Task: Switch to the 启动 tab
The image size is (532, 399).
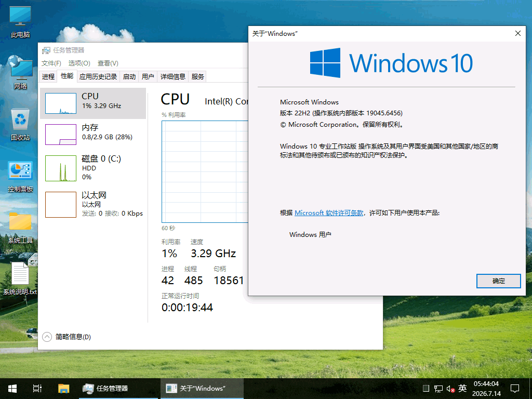Action: coord(129,77)
